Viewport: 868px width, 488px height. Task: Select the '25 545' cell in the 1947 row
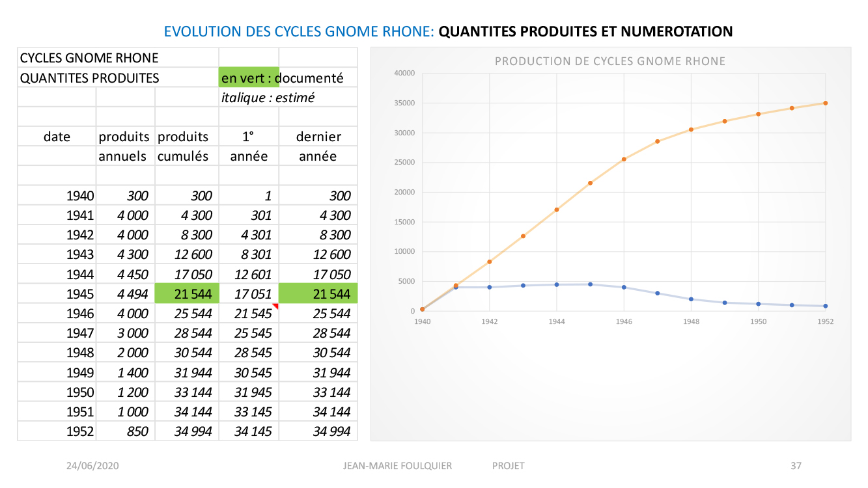pyautogui.click(x=249, y=333)
